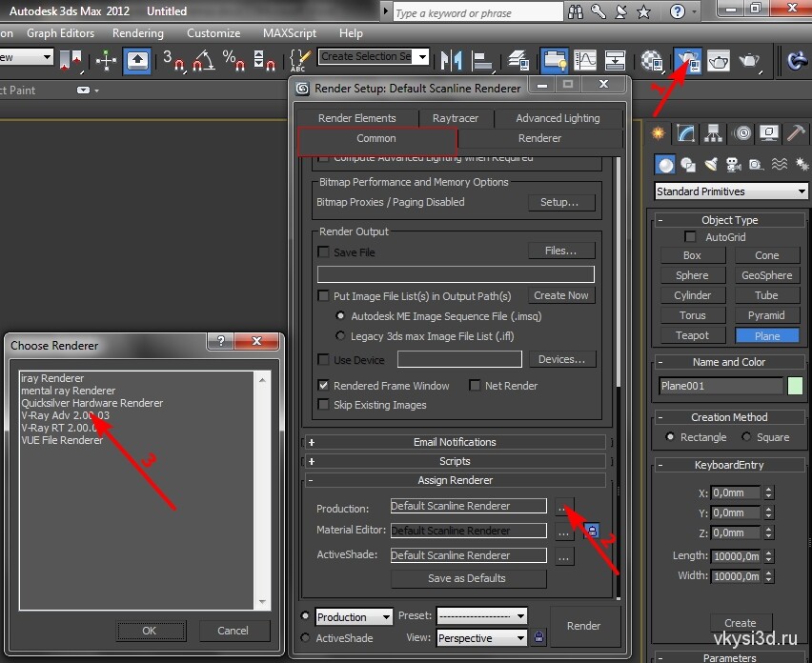Open the Schematic View icon
Screen dimensions: 812x663
(615, 61)
